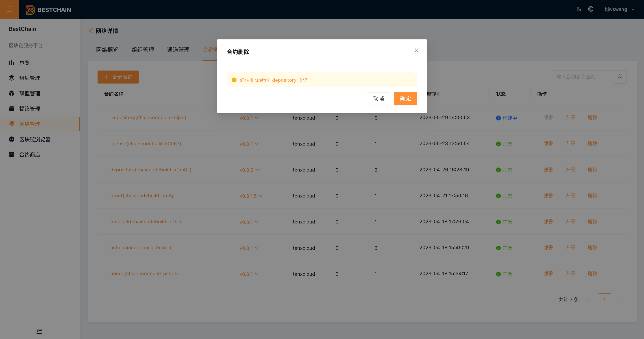
Task: Confirm deletion with 确定 button
Action: [405, 99]
